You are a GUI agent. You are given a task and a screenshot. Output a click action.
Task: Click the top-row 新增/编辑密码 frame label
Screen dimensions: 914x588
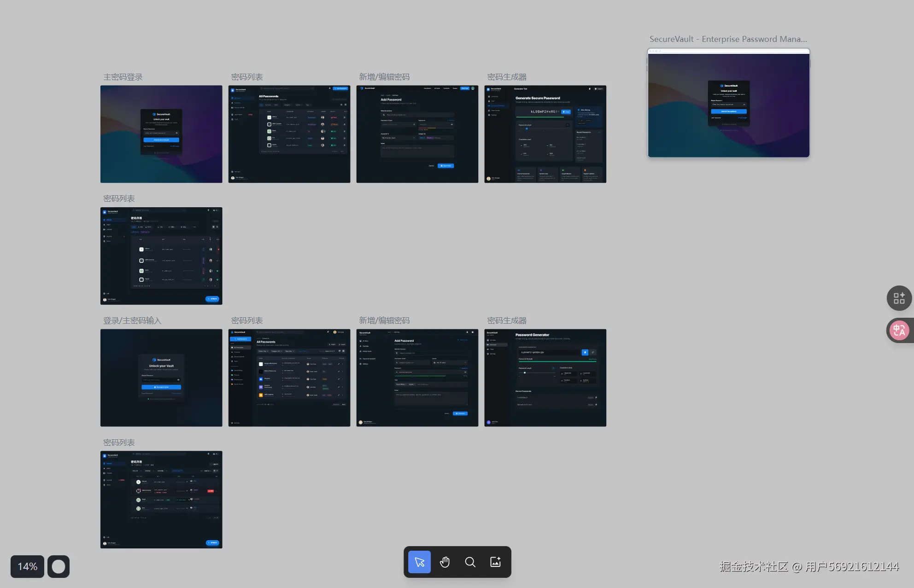(x=384, y=77)
